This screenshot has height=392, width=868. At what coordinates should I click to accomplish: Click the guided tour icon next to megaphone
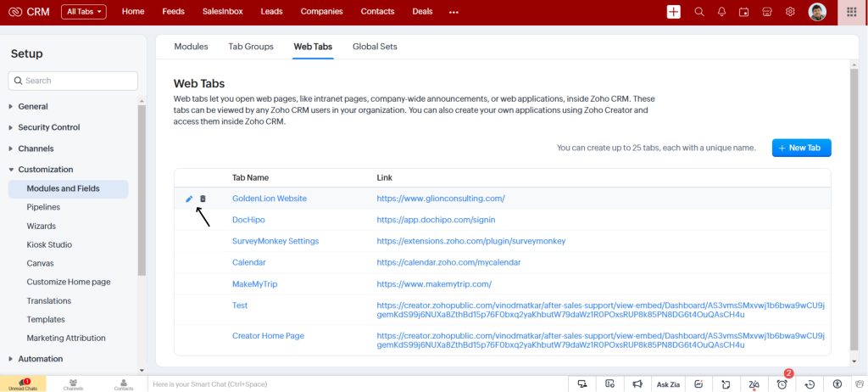click(x=610, y=384)
